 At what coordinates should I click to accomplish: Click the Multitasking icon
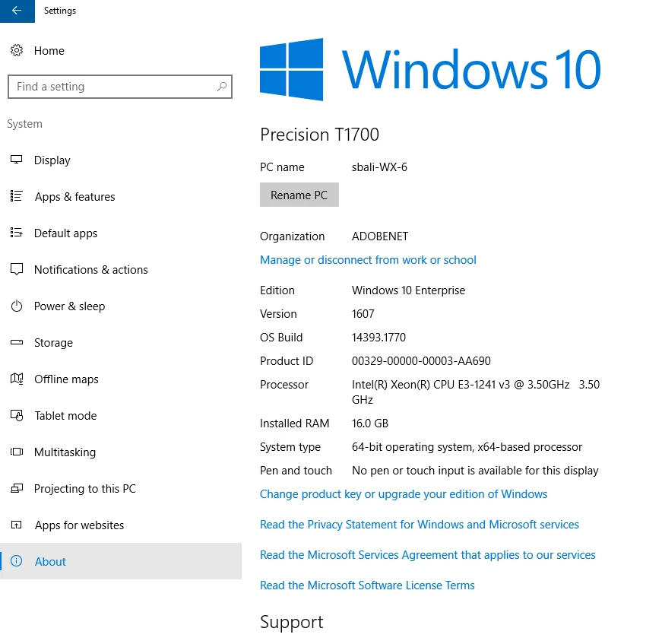pos(17,452)
